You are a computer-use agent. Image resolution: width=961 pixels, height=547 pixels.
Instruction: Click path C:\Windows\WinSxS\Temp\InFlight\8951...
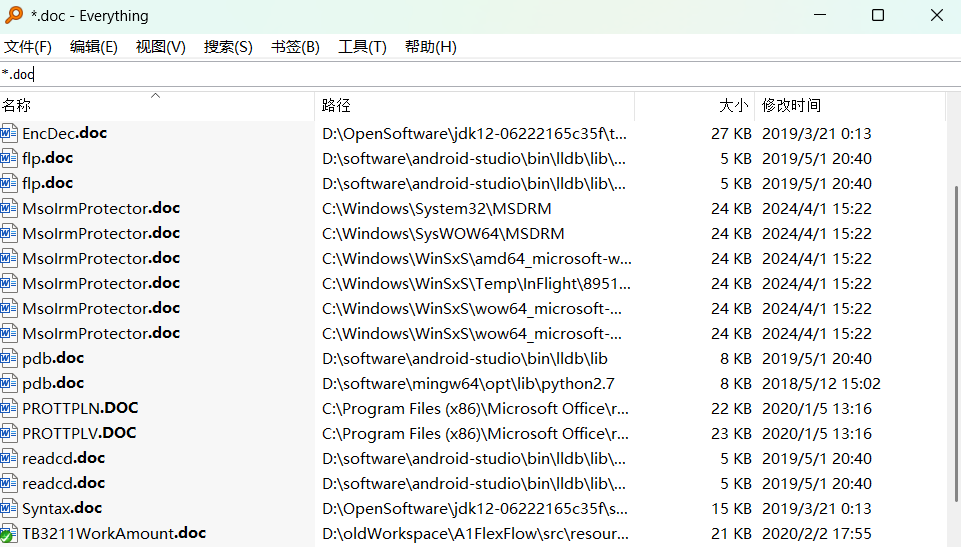pos(476,284)
